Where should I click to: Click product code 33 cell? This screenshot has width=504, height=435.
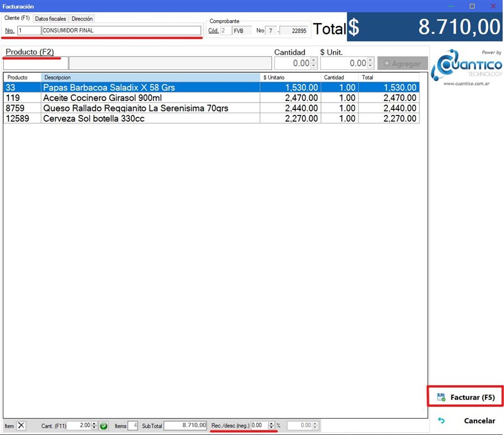(x=22, y=87)
